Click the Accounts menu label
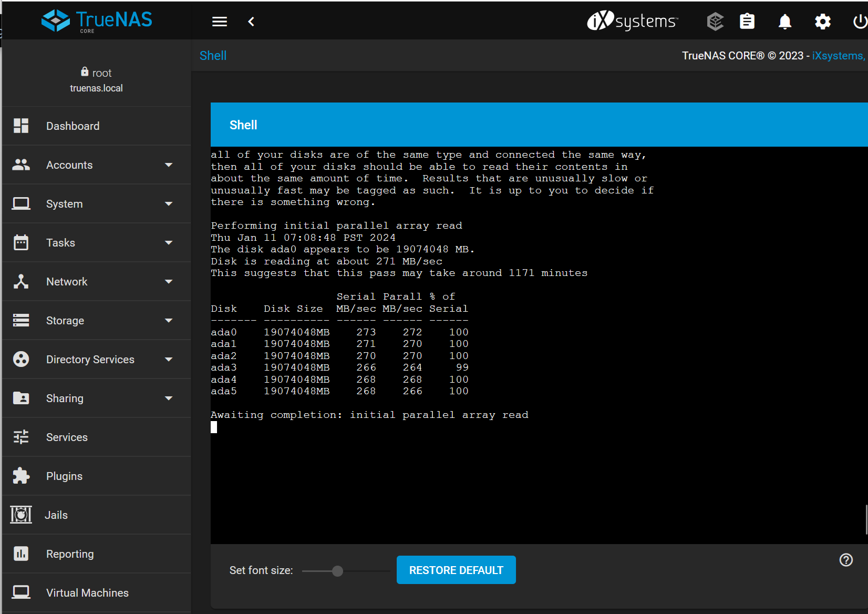Screen dimensions: 868x614 (69, 165)
